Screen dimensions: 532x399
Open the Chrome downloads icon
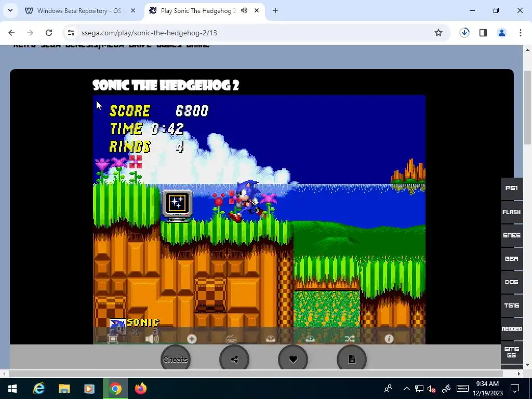pyautogui.click(x=464, y=33)
